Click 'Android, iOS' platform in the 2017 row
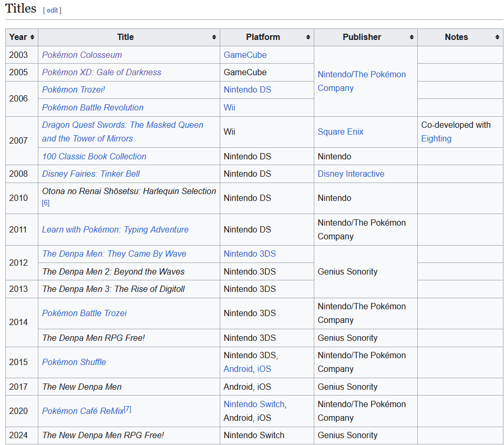 coord(247,387)
